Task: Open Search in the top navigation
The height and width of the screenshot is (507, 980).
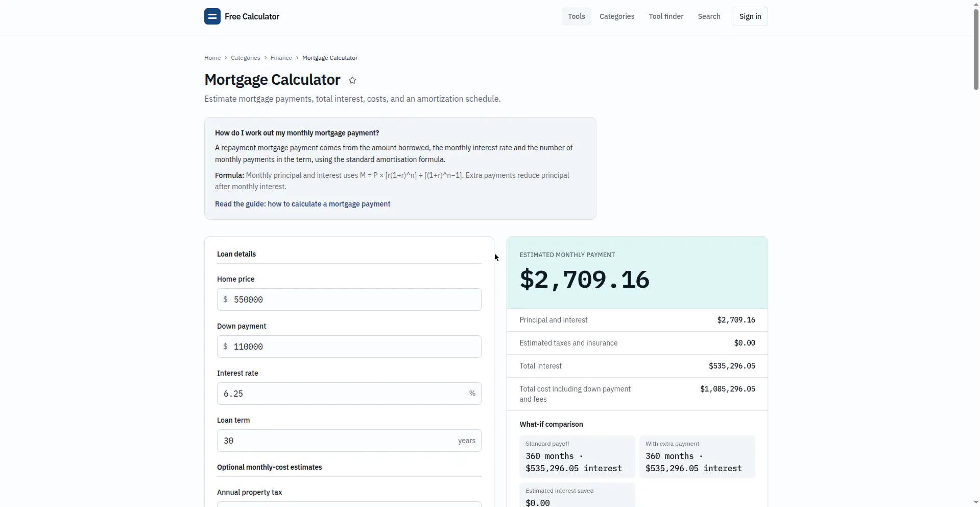Action: click(x=709, y=16)
